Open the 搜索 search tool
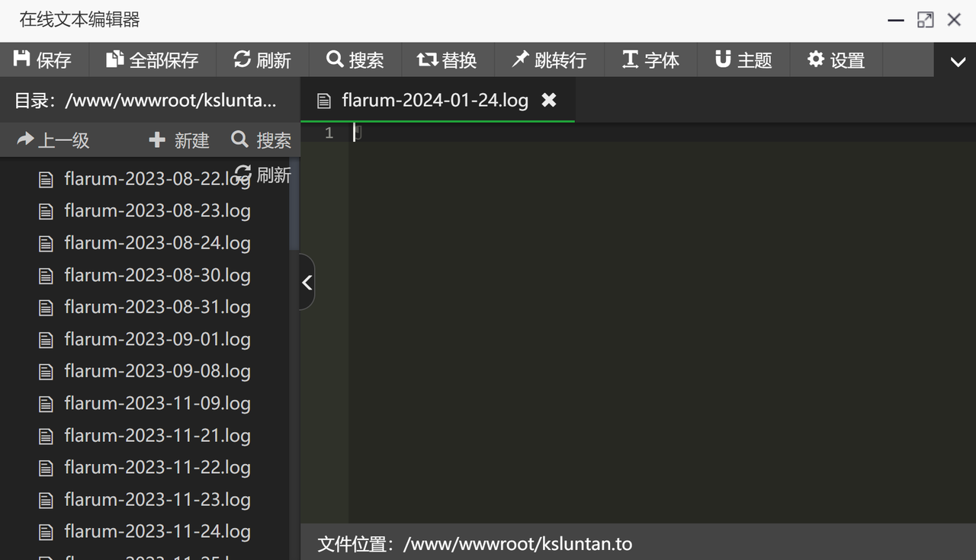 coord(333,59)
